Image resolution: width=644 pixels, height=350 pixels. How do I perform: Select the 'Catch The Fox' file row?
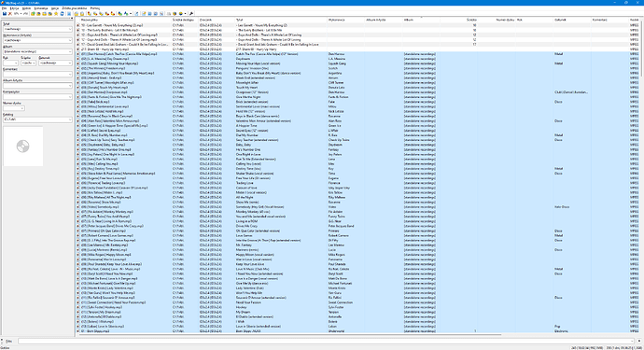pyautogui.click(x=357, y=54)
